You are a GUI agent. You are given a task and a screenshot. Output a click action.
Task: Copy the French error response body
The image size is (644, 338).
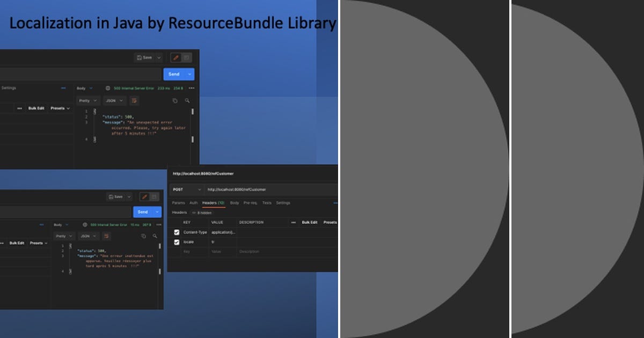pos(144,236)
